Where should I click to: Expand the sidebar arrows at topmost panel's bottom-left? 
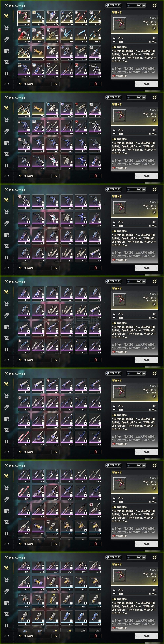[7, 84]
